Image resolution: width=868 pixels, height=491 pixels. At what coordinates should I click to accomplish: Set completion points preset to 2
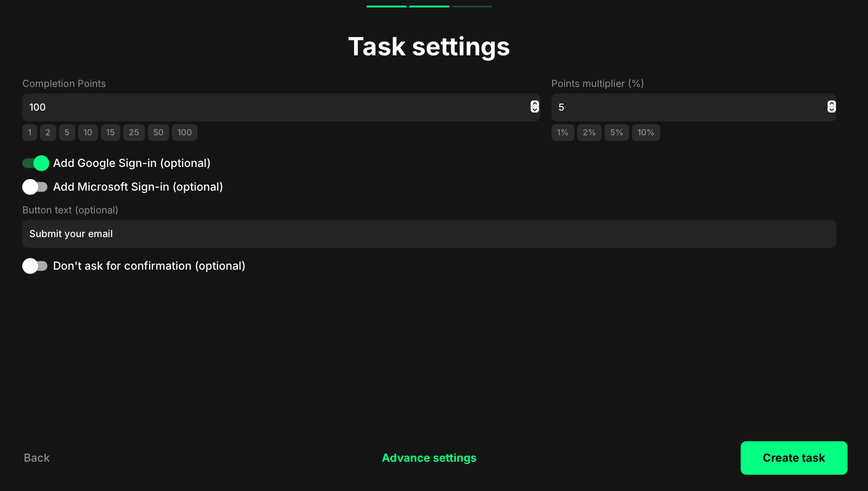tap(48, 133)
